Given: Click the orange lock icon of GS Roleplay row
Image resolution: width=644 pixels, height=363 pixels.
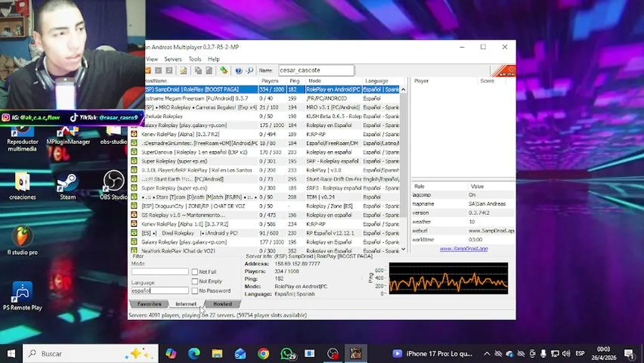Looking at the screenshot, I should click(134, 215).
